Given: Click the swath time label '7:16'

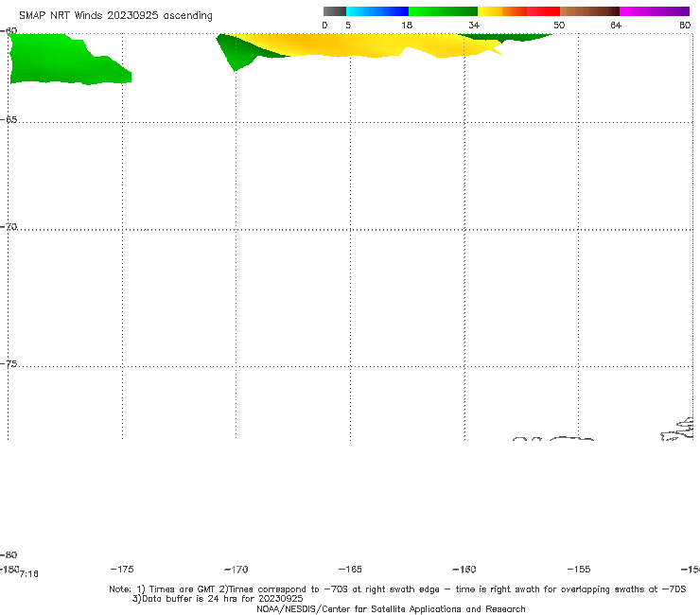Looking at the screenshot, I should tap(29, 574).
